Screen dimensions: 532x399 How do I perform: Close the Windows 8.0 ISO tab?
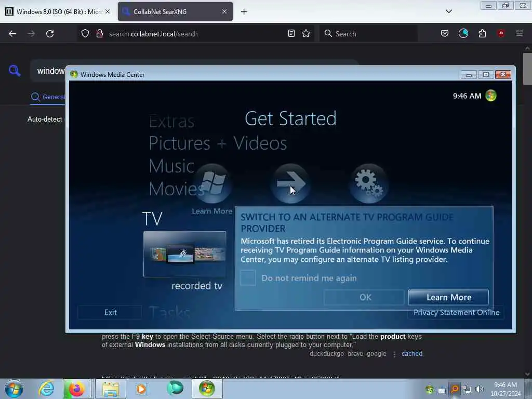click(x=108, y=11)
